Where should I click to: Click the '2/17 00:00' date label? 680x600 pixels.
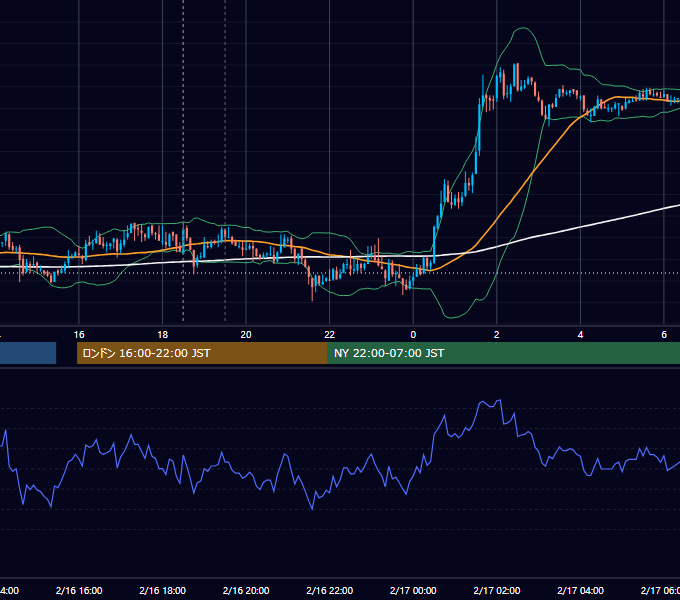tap(413, 590)
